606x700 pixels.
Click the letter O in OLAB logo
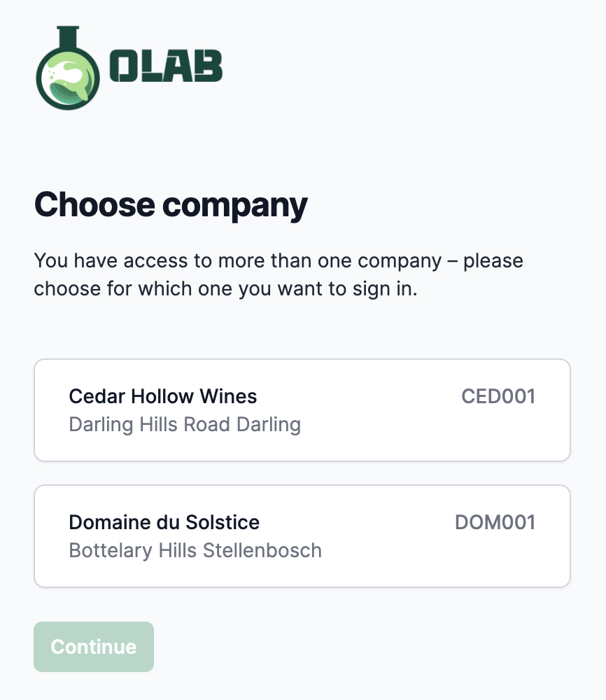coord(124,67)
